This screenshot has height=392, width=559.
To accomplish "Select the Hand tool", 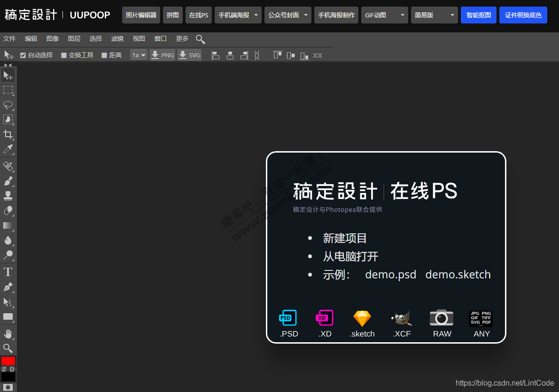I will coord(8,334).
